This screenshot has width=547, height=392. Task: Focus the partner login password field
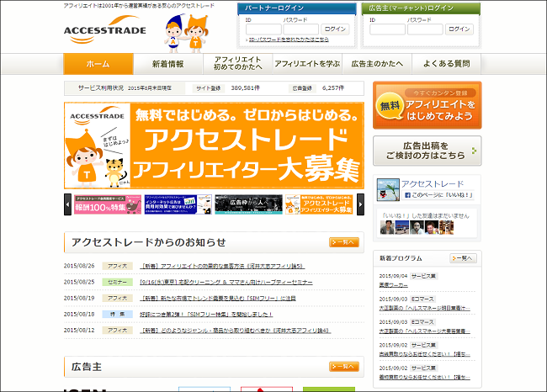pos(301,29)
